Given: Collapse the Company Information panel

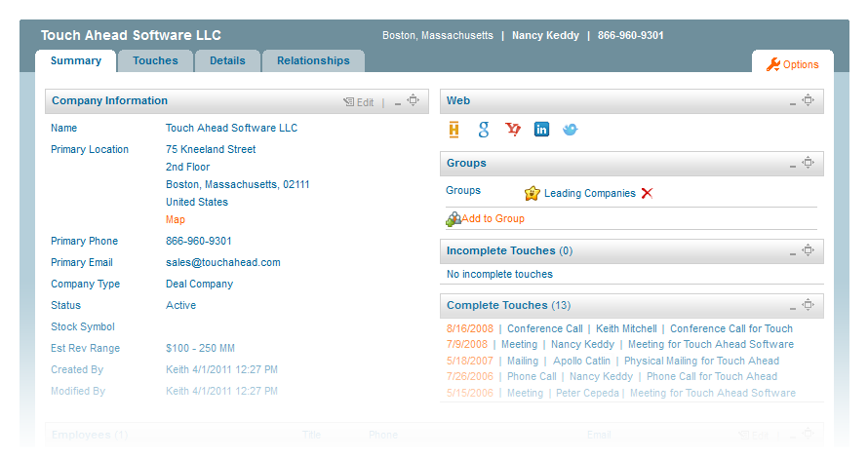Looking at the screenshot, I should pyautogui.click(x=397, y=102).
